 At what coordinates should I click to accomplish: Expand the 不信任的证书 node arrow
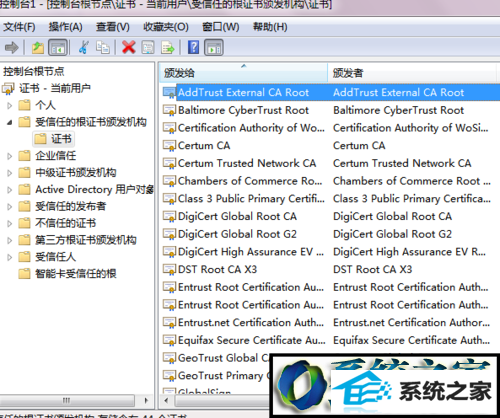coord(9,223)
